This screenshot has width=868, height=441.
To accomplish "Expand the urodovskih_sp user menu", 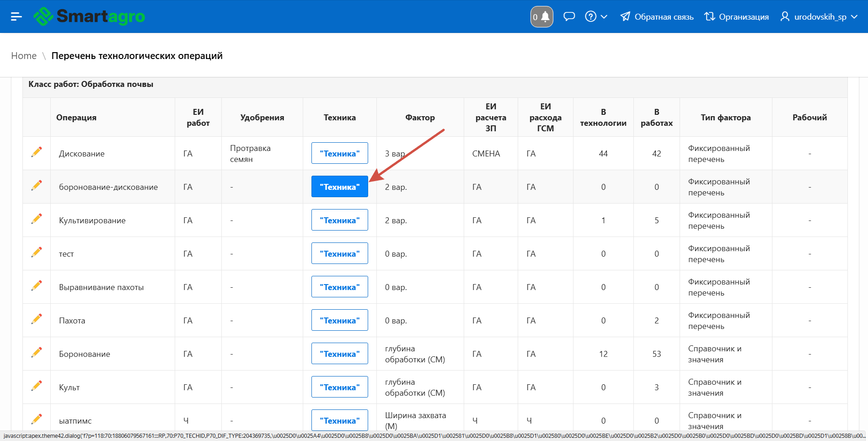I will click(x=818, y=17).
